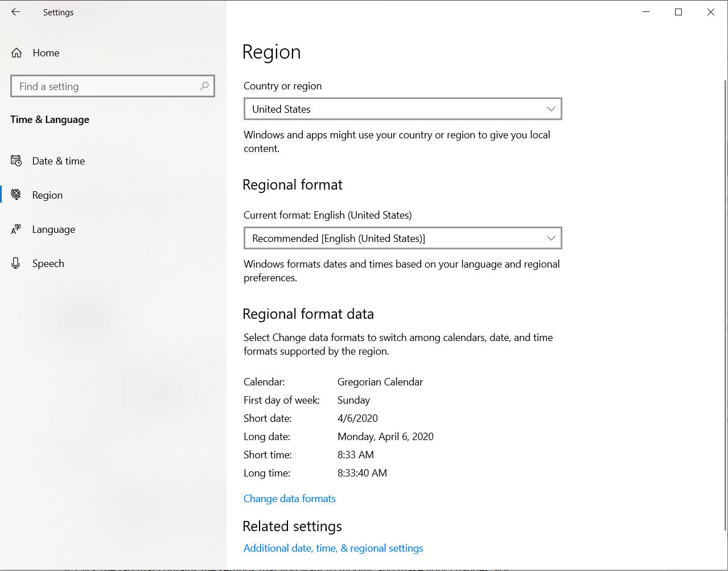Focus the Find a setting search field
Viewport: 728px width, 571px height.
105,87
